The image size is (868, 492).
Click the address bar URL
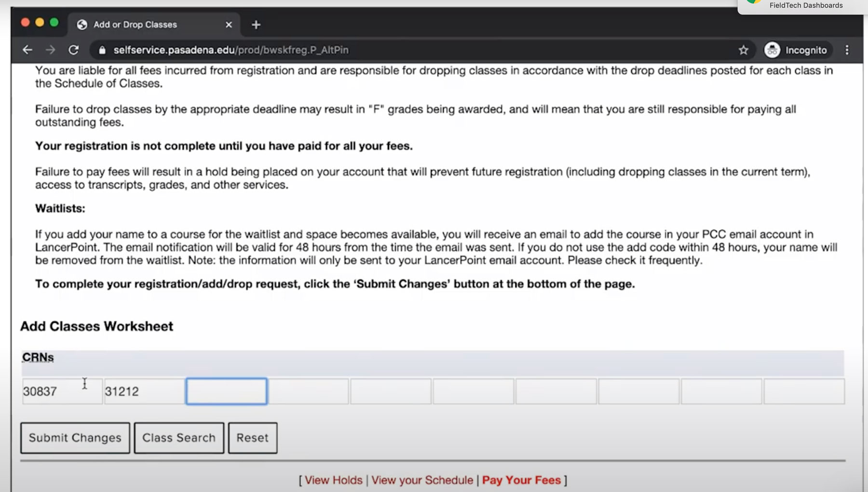(231, 50)
